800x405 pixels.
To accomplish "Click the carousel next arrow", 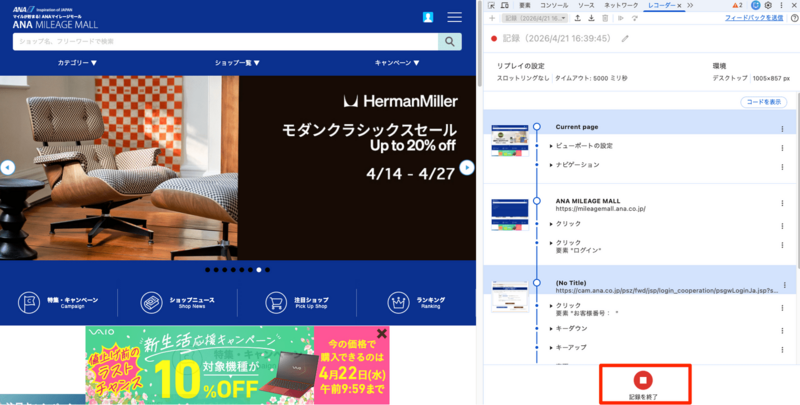I will [x=467, y=167].
